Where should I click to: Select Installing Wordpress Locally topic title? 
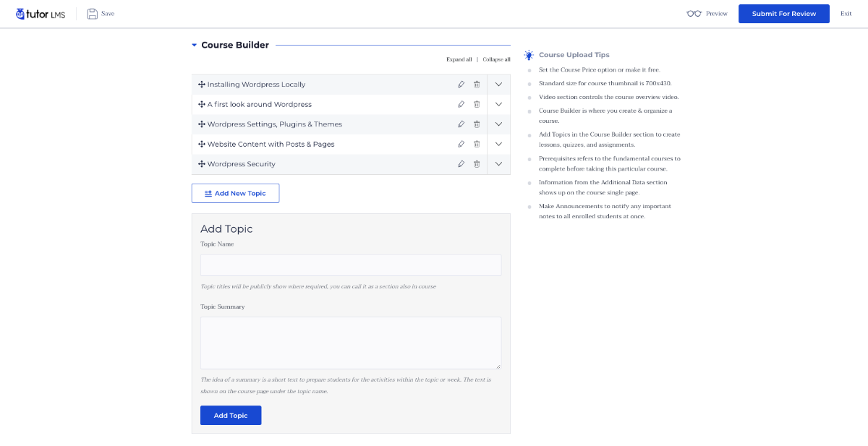[x=257, y=85]
